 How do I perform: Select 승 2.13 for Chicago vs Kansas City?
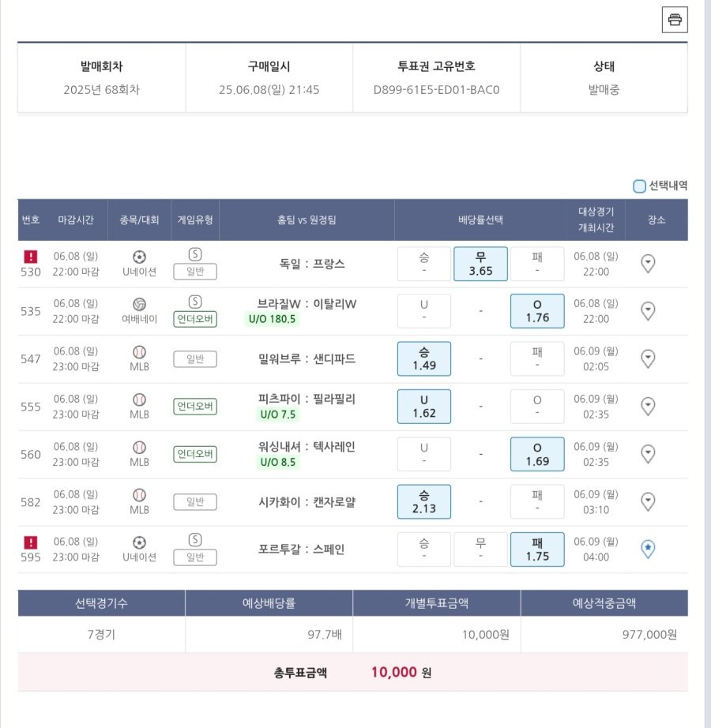pos(424,501)
